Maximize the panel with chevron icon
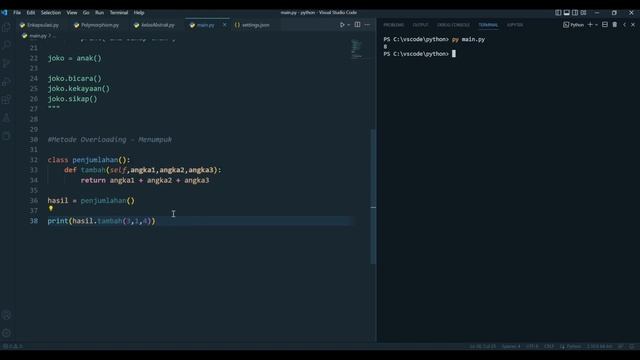 [624, 25]
